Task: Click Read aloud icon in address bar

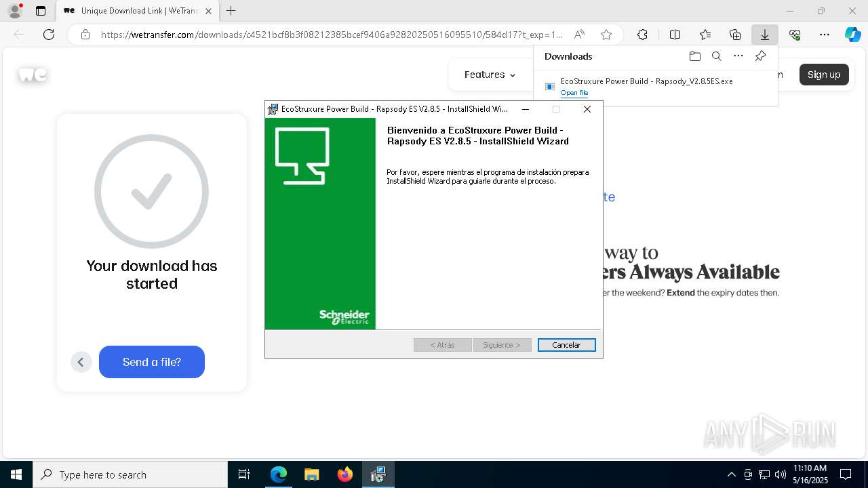Action: (579, 35)
